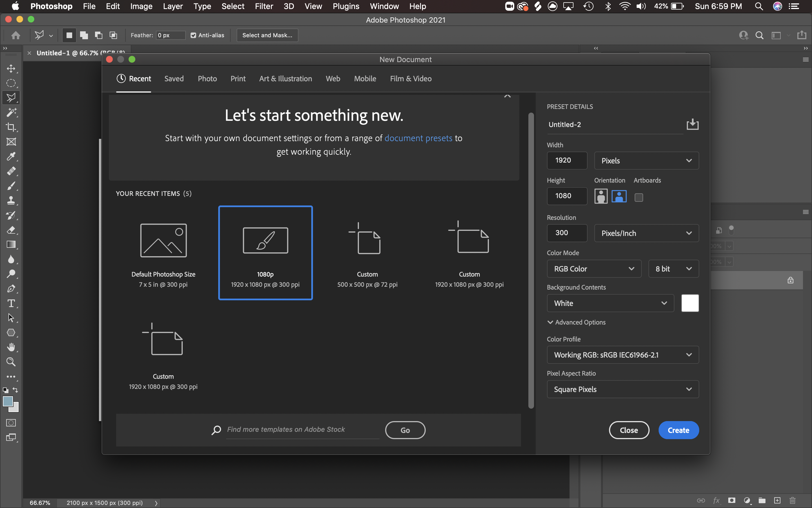This screenshot has width=812, height=508.
Task: Open the tool preset picker arrow
Action: coord(51,36)
